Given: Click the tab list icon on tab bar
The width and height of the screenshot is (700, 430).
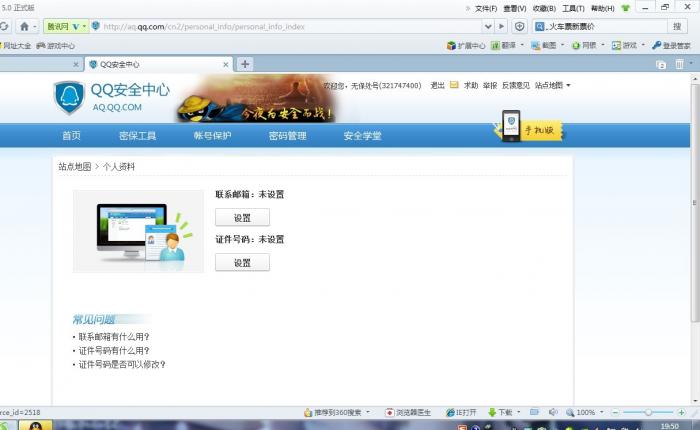Looking at the screenshot, I should pyautogui.click(x=661, y=65).
